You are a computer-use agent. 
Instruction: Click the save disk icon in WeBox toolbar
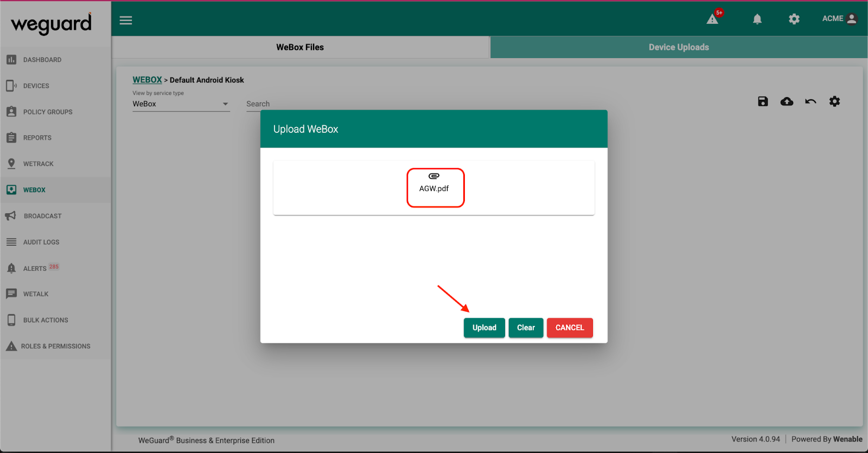[x=763, y=101]
